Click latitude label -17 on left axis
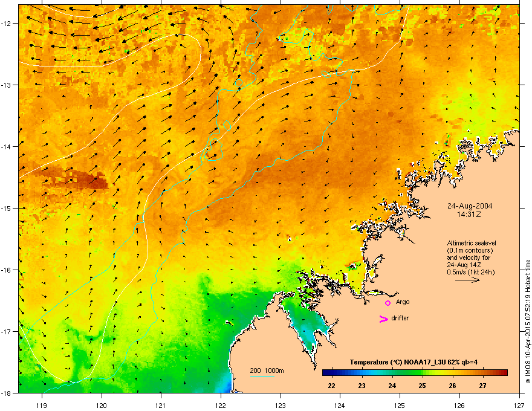 [x=7, y=332]
